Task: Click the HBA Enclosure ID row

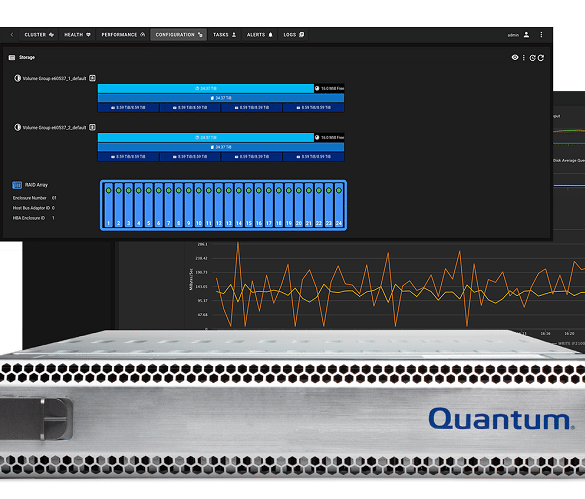Action: pyautogui.click(x=34, y=218)
